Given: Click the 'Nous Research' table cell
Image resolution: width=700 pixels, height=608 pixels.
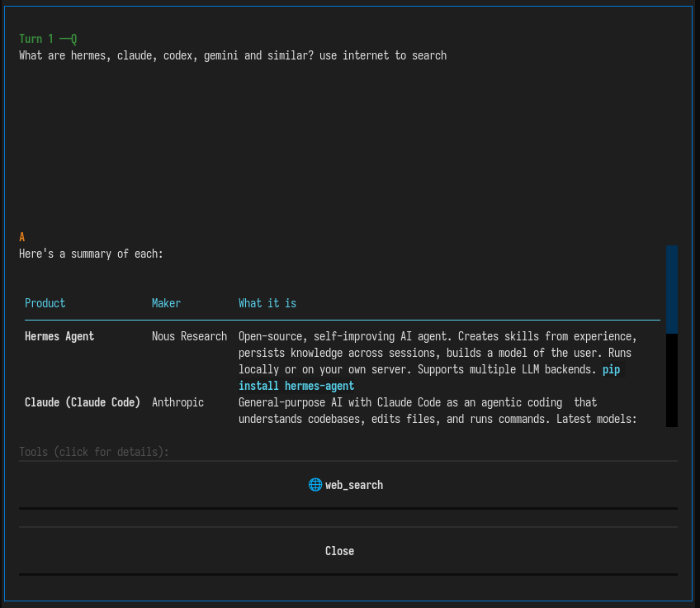Looking at the screenshot, I should coord(189,336).
